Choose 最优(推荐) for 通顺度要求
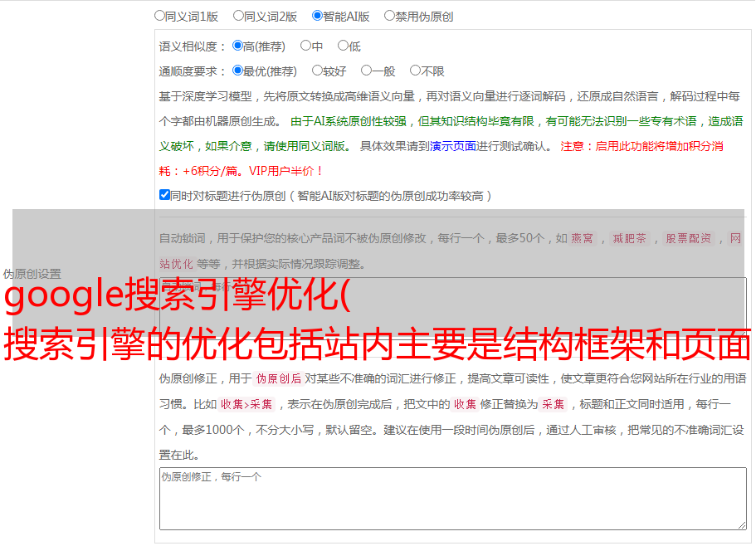Image resolution: width=756 pixels, height=546 pixels. [237, 71]
